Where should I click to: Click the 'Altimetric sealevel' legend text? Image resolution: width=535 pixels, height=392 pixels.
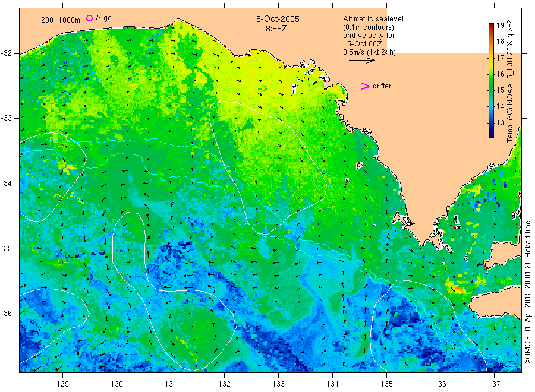pos(373,19)
